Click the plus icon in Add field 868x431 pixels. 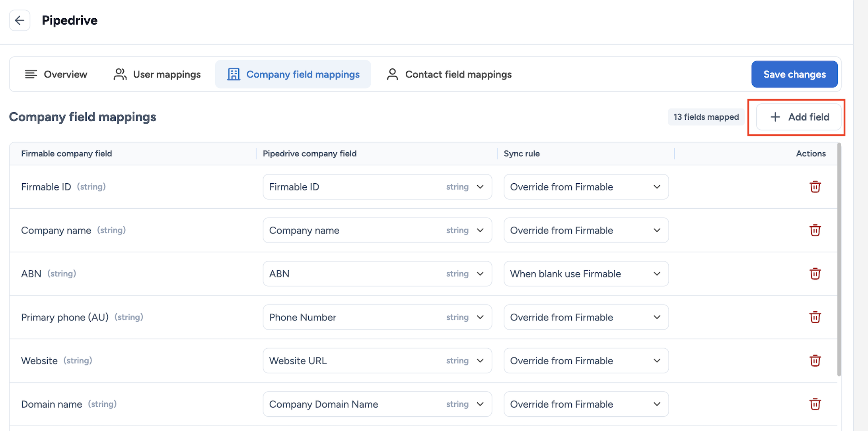pos(775,117)
